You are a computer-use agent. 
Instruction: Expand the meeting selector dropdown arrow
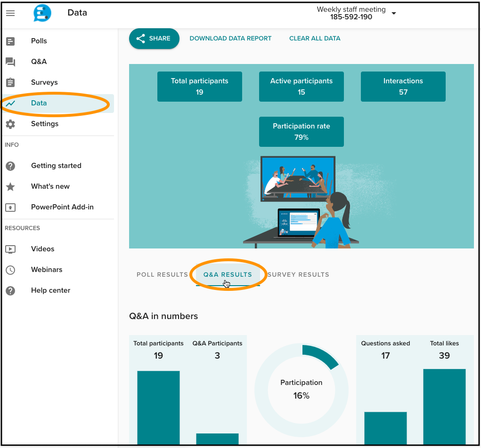coord(394,13)
